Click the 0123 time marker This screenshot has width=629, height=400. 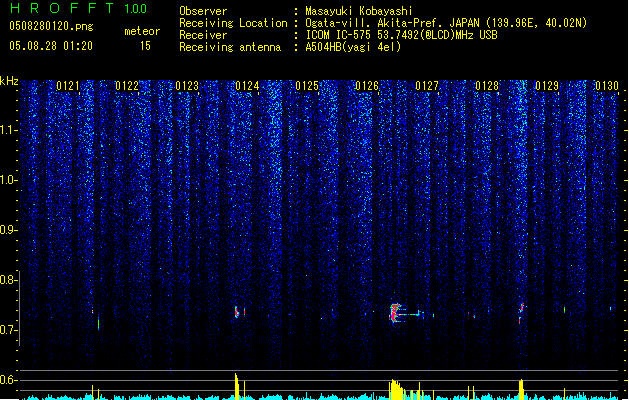click(x=187, y=86)
